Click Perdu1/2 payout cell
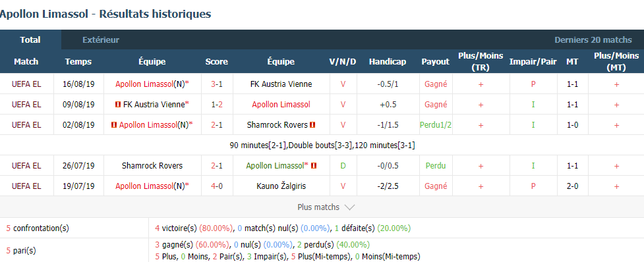 coord(436,125)
